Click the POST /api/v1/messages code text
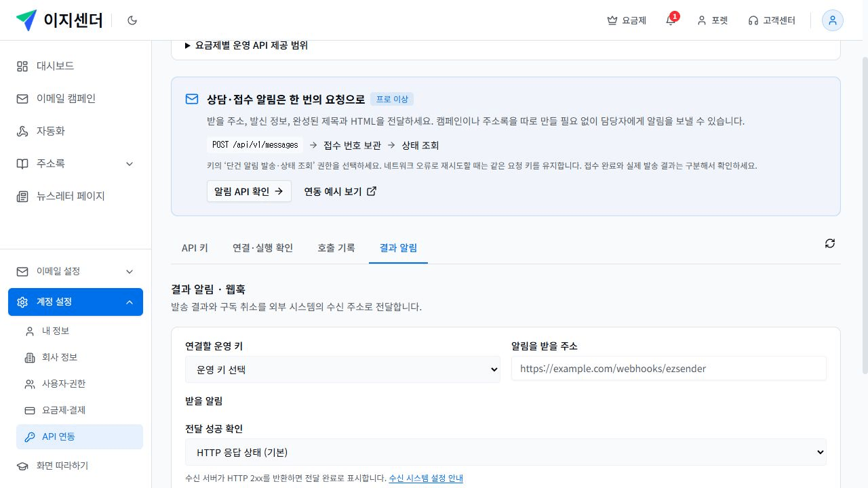This screenshot has width=868, height=488. tap(255, 145)
